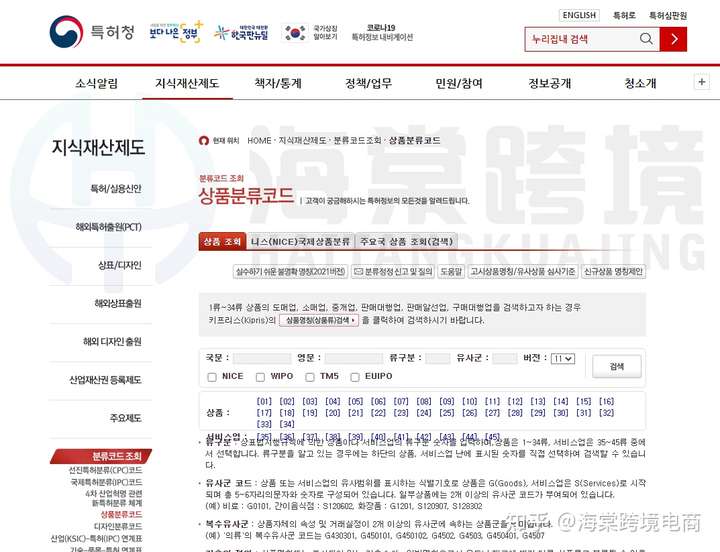The height and width of the screenshot is (552, 720).
Task: Click the 유사군 input field
Action: [x=505, y=358]
